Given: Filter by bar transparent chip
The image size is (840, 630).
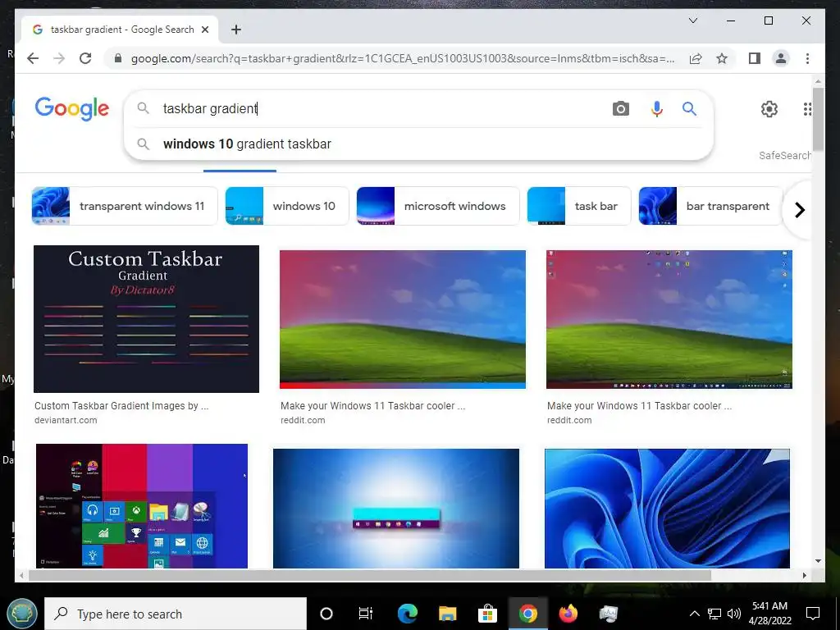Looking at the screenshot, I should (710, 206).
